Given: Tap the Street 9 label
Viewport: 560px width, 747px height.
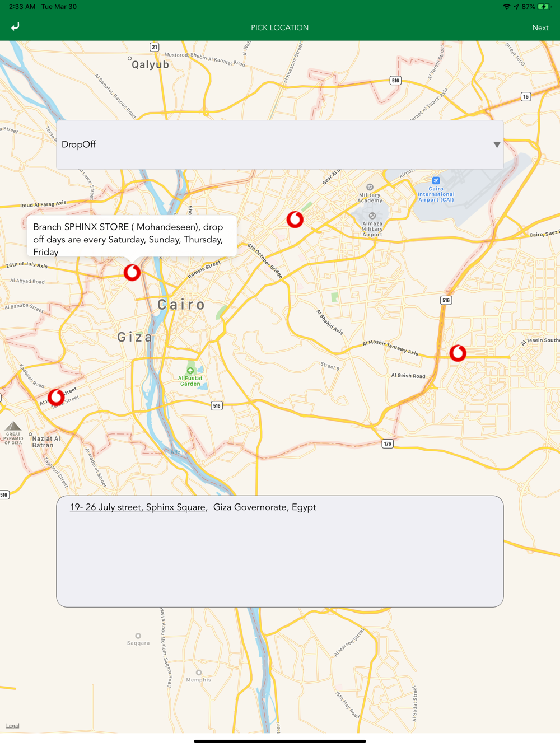Looking at the screenshot, I should (330, 366).
